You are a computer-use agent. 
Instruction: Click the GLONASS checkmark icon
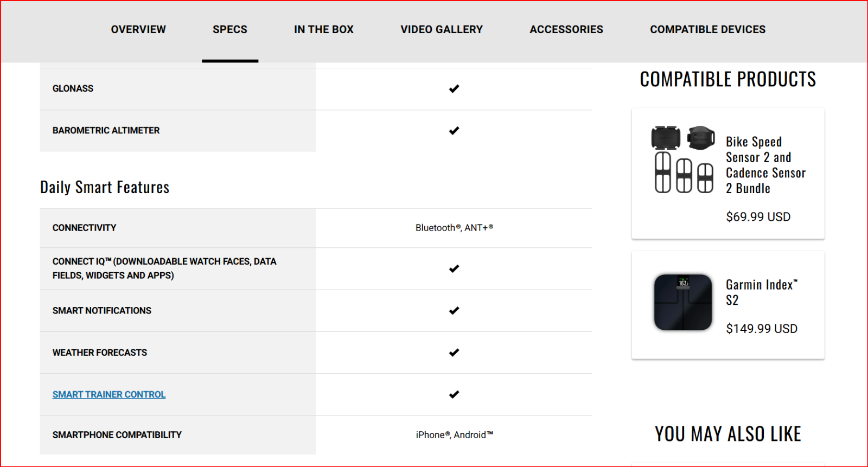coord(454,88)
